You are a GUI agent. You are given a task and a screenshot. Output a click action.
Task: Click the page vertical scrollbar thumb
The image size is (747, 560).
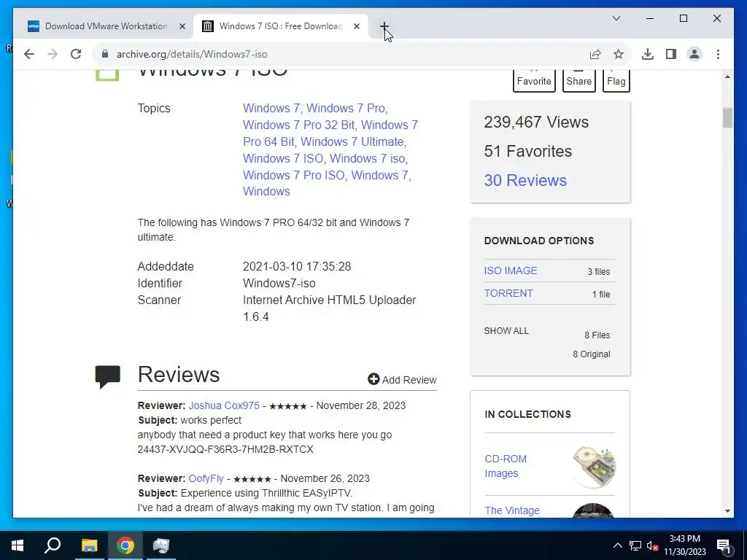(727, 117)
